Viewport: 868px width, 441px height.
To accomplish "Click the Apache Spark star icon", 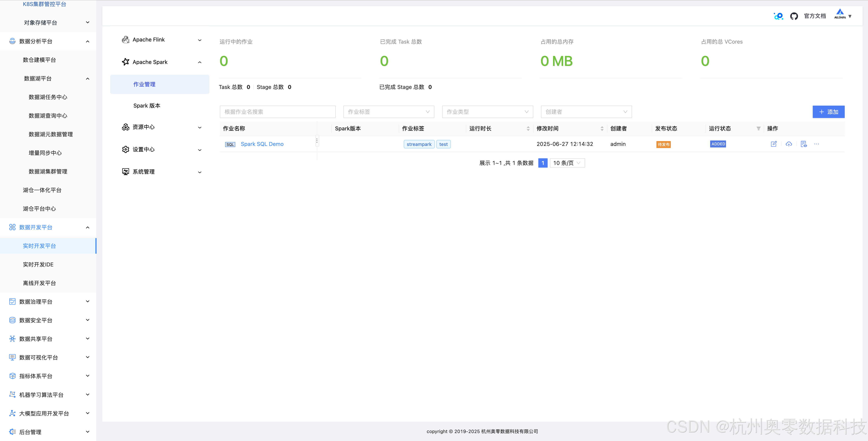I will pyautogui.click(x=126, y=62).
